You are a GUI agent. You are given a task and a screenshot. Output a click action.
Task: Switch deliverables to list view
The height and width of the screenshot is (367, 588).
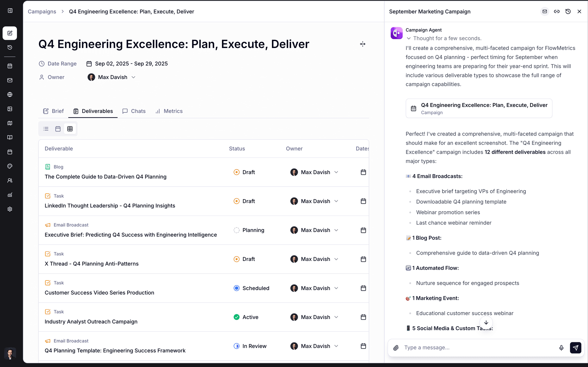46,129
